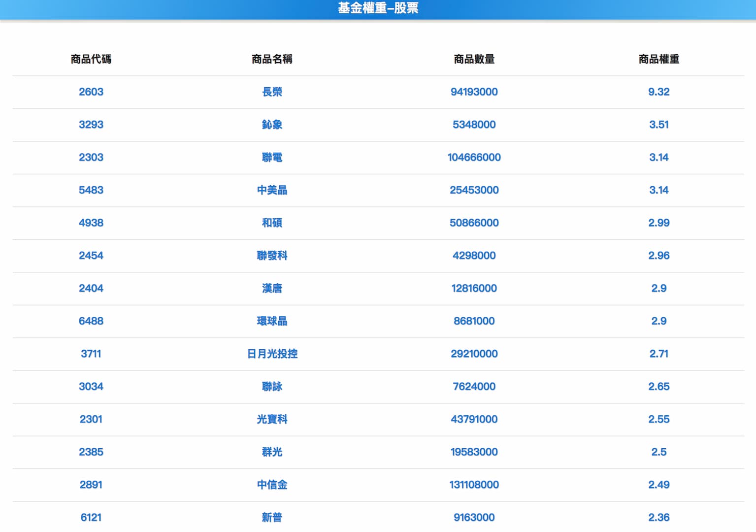Open the 中信金 stock name
This screenshot has width=756, height=532.
(x=272, y=485)
